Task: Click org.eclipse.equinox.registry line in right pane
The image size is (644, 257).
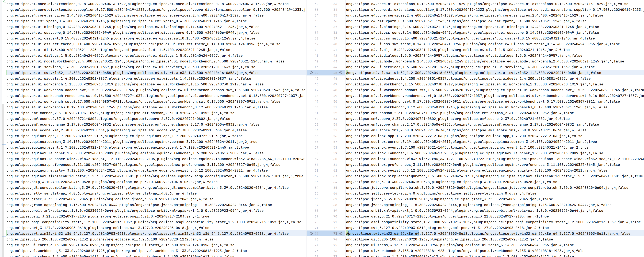Action: tap(477, 170)
